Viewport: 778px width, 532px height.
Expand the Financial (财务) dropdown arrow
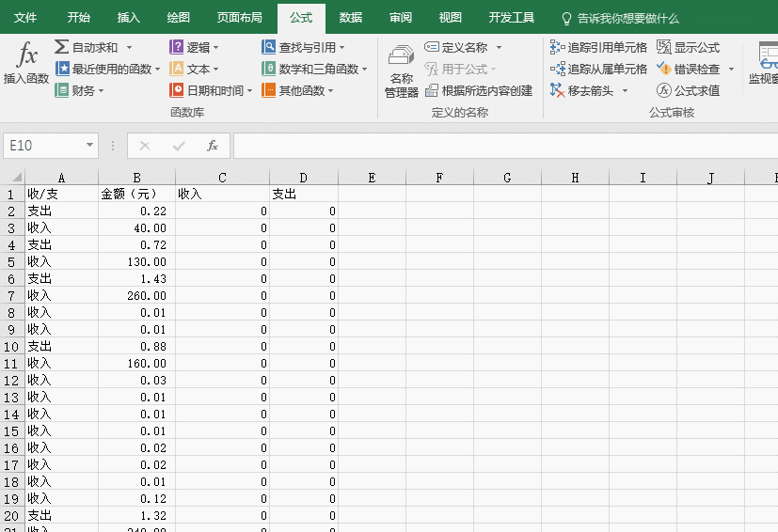102,91
